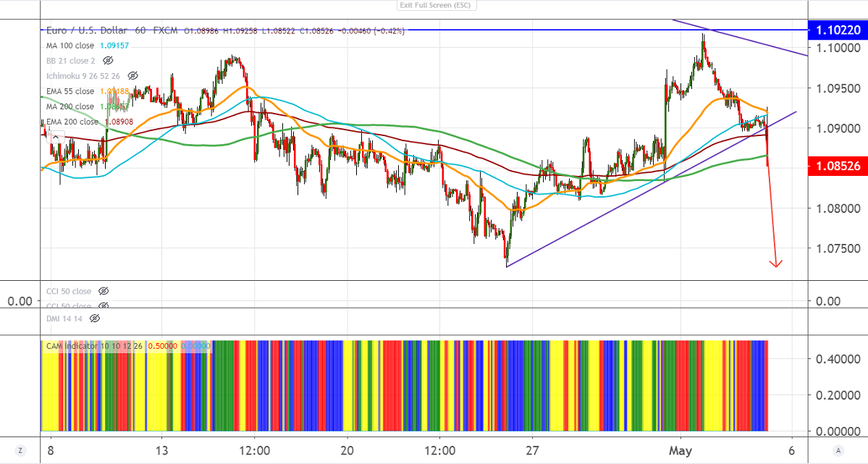868x464 pixels.
Task: Click the blue 1.10220 horizontal line price label
Action: coord(838,30)
